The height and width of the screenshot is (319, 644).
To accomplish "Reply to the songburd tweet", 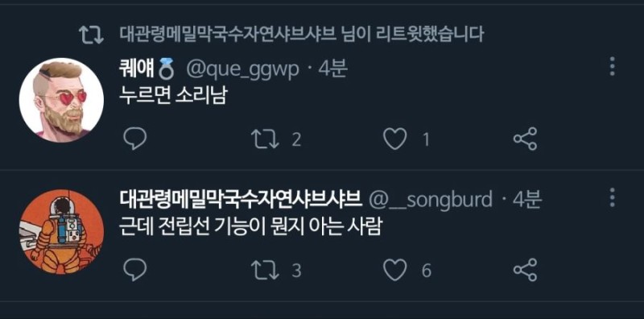I will click(134, 270).
